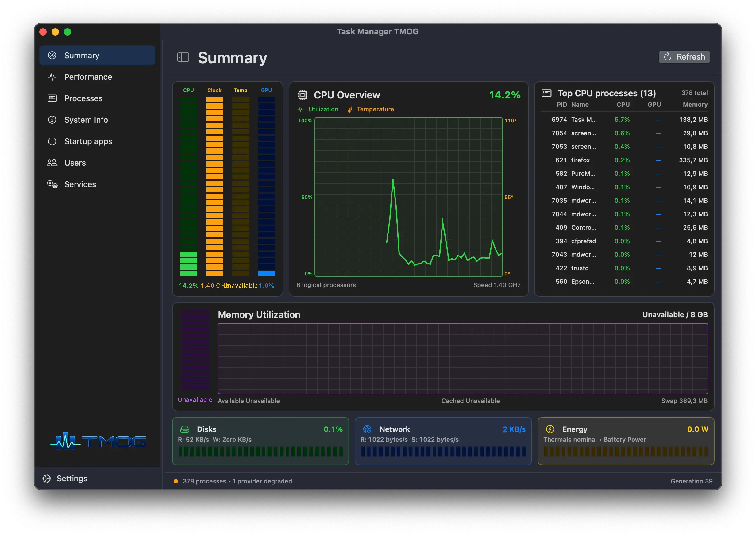Viewport: 756px width, 535px height.
Task: Click 'Speed 1.40 GHz' label
Action: pos(497,285)
